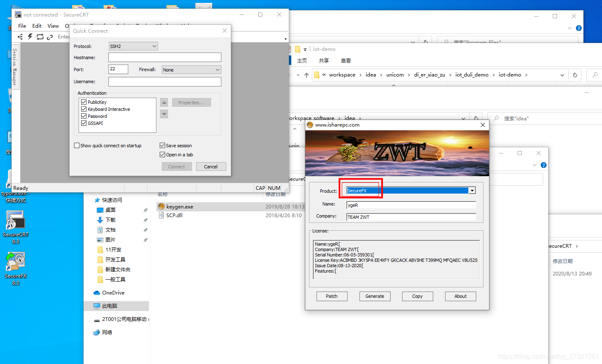Click the keygen.exe file icon

click(161, 206)
